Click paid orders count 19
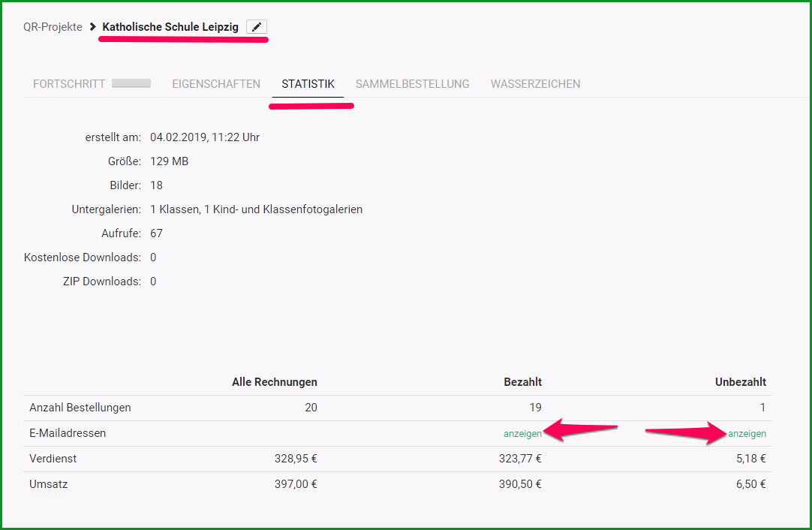 point(536,408)
